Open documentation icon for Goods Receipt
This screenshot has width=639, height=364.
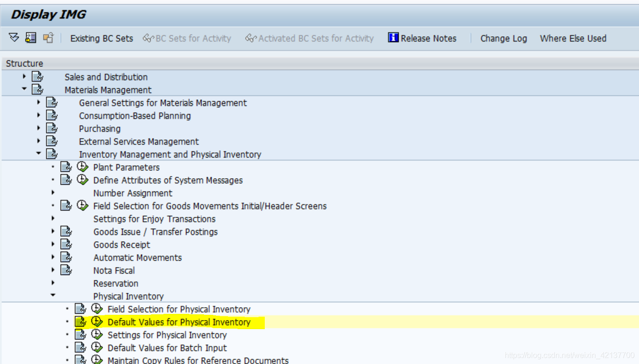pos(66,244)
